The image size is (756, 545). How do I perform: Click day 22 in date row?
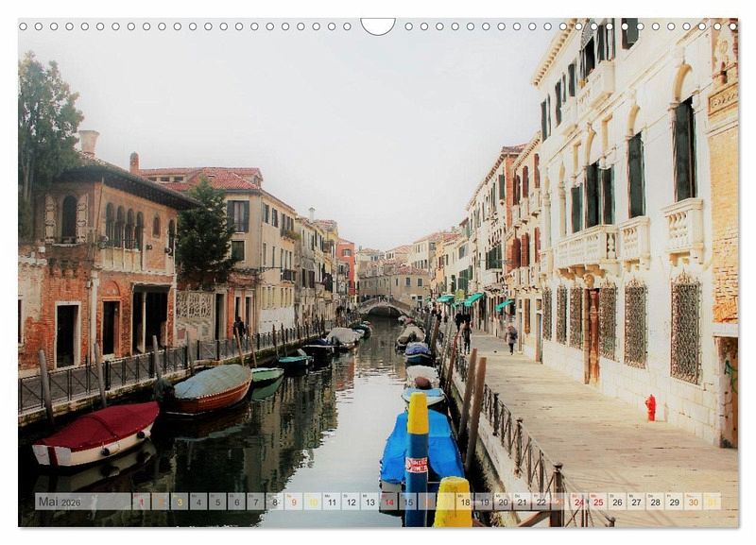pos(541,502)
